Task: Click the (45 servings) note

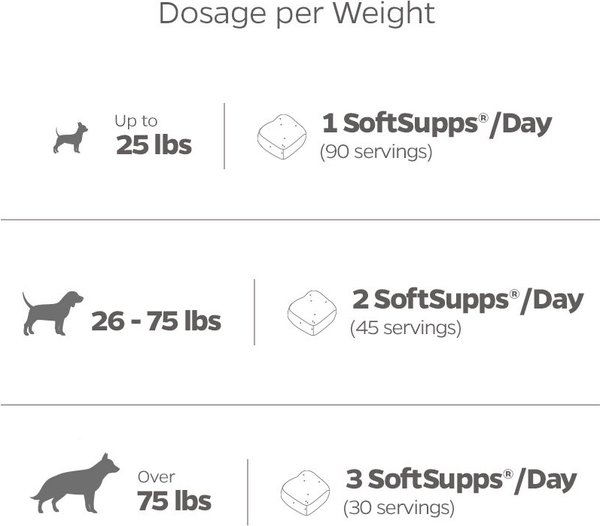Action: point(404,328)
